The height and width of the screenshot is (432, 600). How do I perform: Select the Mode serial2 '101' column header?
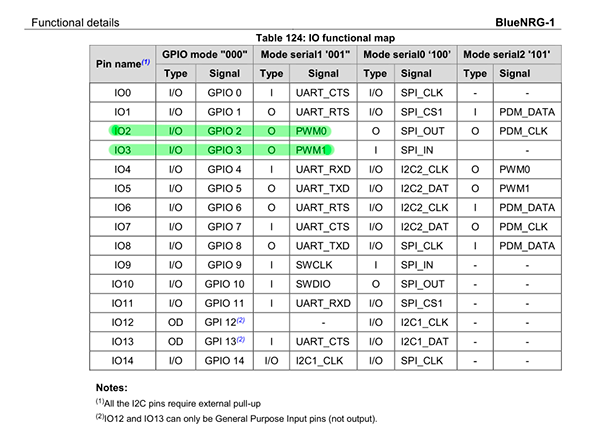507,54
